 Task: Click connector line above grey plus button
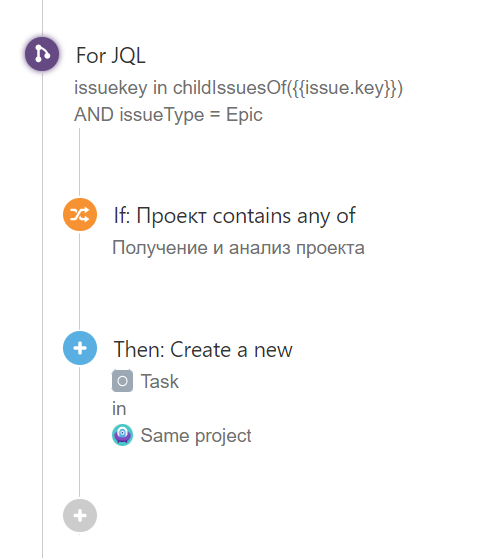coord(79,432)
